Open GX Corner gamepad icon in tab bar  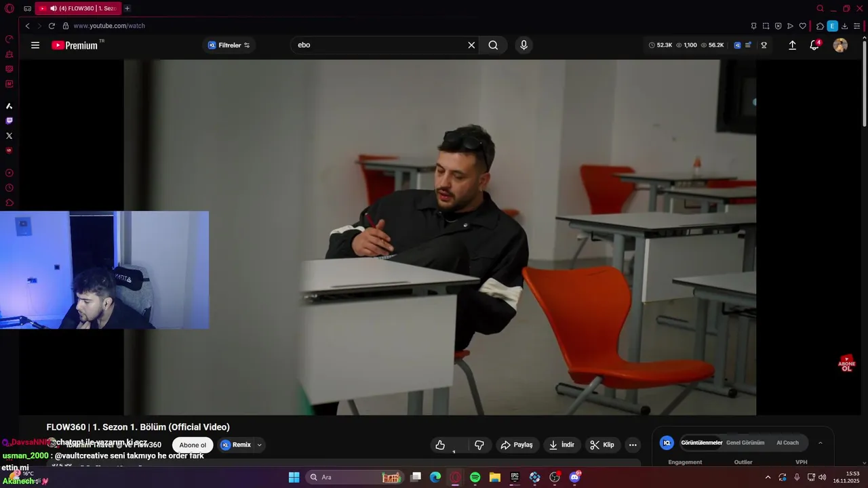[27, 8]
